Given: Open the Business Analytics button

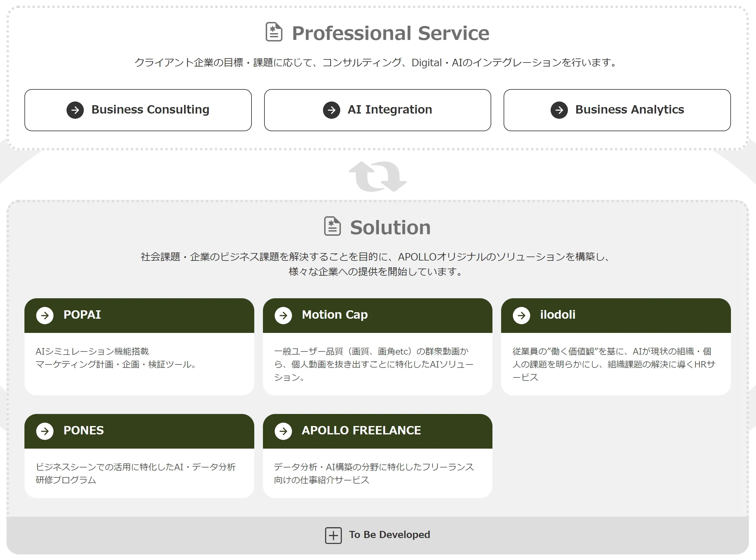Looking at the screenshot, I should pyautogui.click(x=629, y=110).
